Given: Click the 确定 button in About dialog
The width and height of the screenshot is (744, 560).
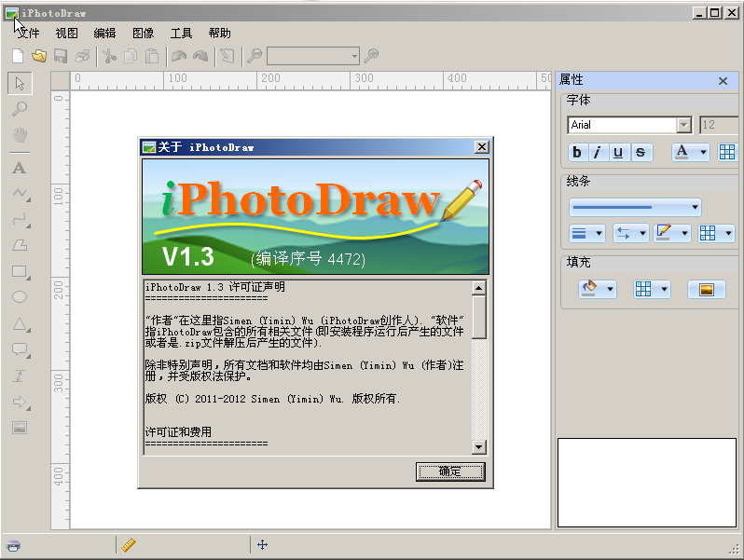Looking at the screenshot, I should coord(450,471).
